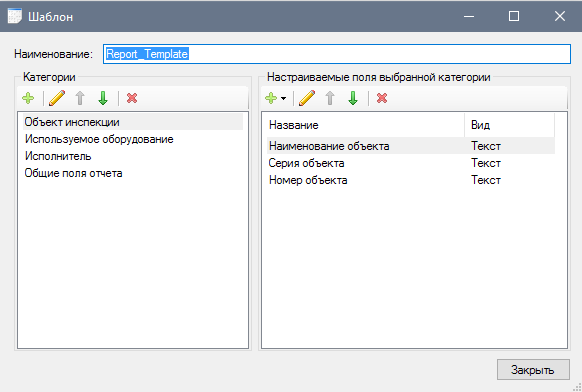Select field Серия объекта
The image size is (582, 392).
411,163
